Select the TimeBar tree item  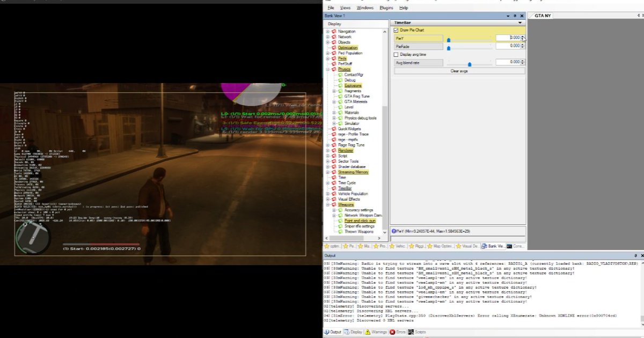pos(345,188)
